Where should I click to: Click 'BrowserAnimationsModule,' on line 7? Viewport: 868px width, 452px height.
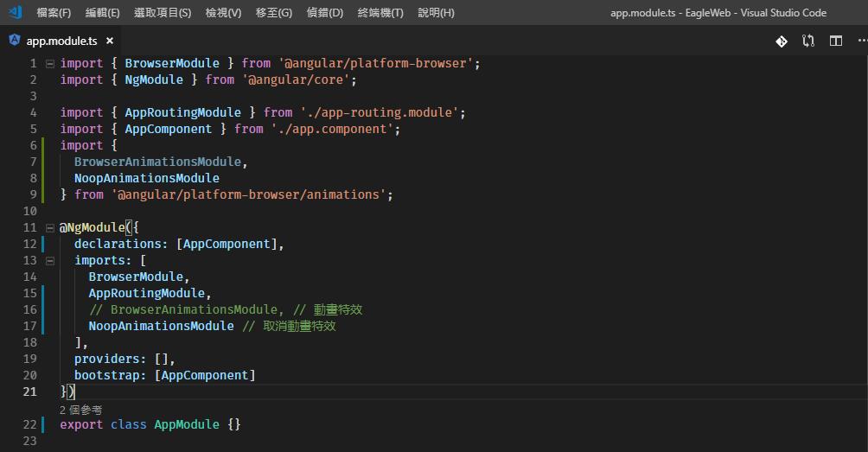[x=161, y=162]
